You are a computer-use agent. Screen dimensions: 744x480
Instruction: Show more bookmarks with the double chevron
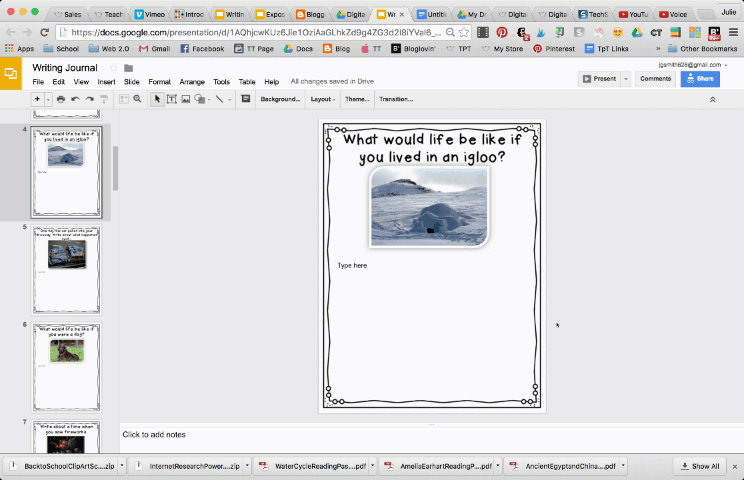(x=658, y=48)
